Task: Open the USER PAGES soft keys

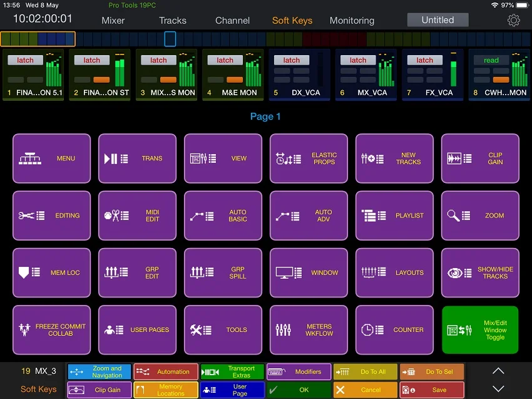Action: 138,329
